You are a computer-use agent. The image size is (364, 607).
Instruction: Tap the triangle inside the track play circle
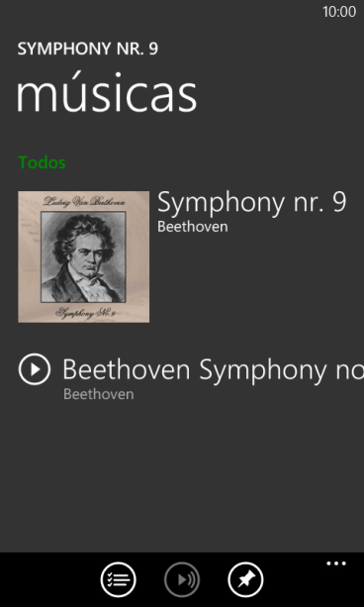point(36,369)
